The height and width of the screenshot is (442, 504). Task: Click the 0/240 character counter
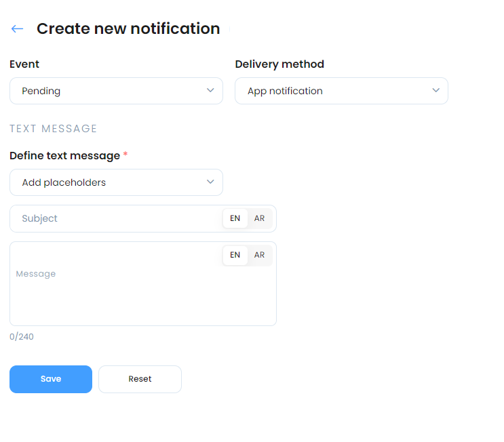(x=22, y=337)
